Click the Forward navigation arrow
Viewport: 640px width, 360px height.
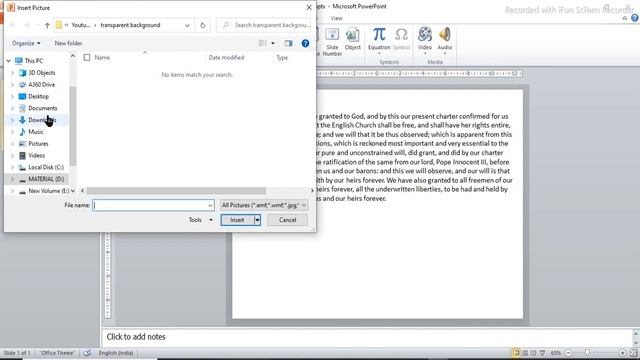27,25
